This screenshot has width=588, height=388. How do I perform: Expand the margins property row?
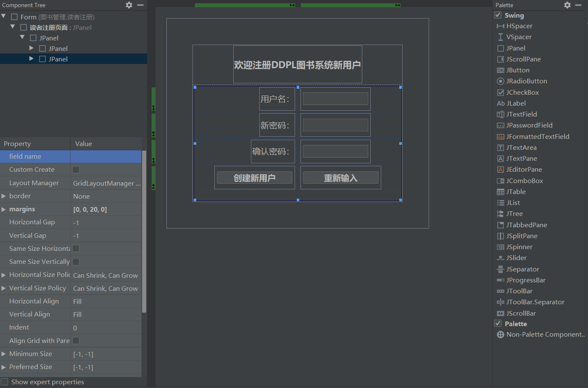[4, 209]
